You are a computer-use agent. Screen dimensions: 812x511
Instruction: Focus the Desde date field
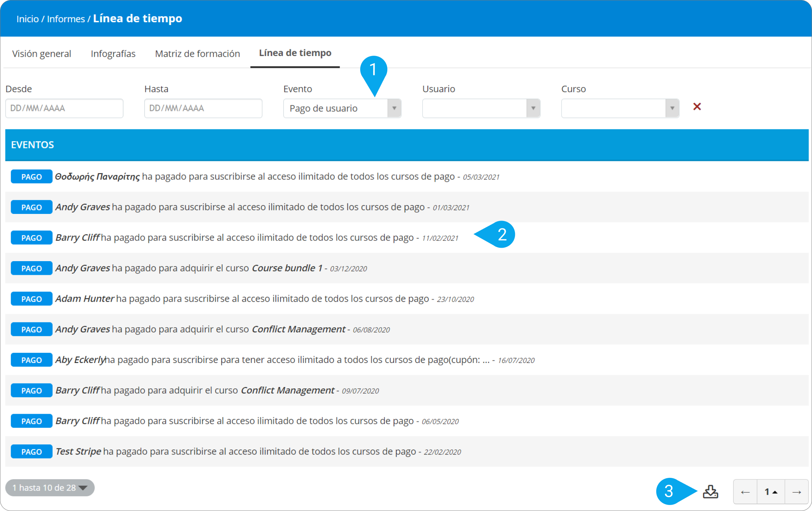click(64, 108)
